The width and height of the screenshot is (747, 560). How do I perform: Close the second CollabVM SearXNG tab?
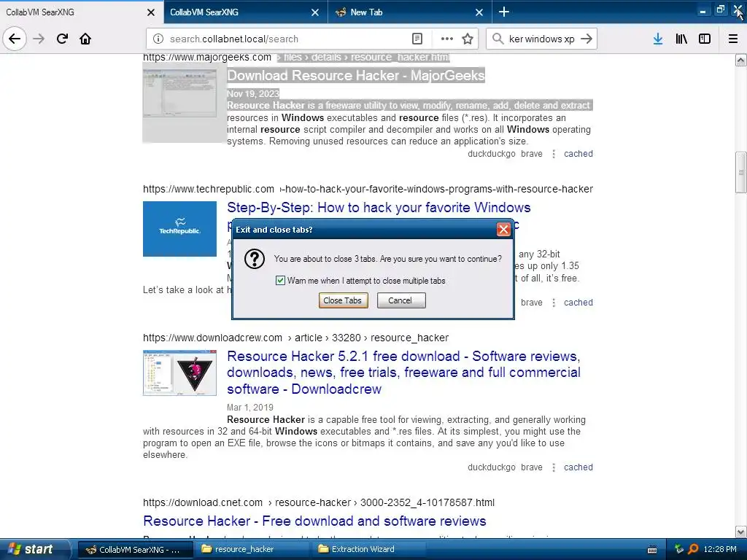tap(315, 12)
